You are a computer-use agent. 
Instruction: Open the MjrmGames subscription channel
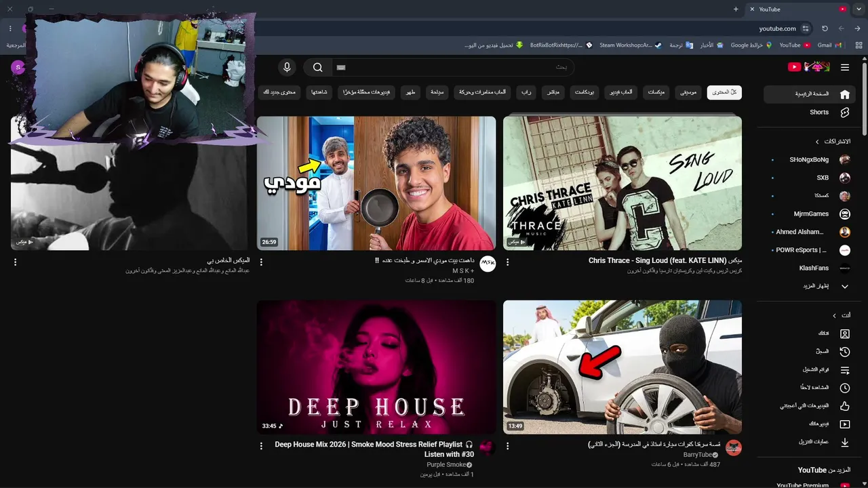(x=810, y=214)
